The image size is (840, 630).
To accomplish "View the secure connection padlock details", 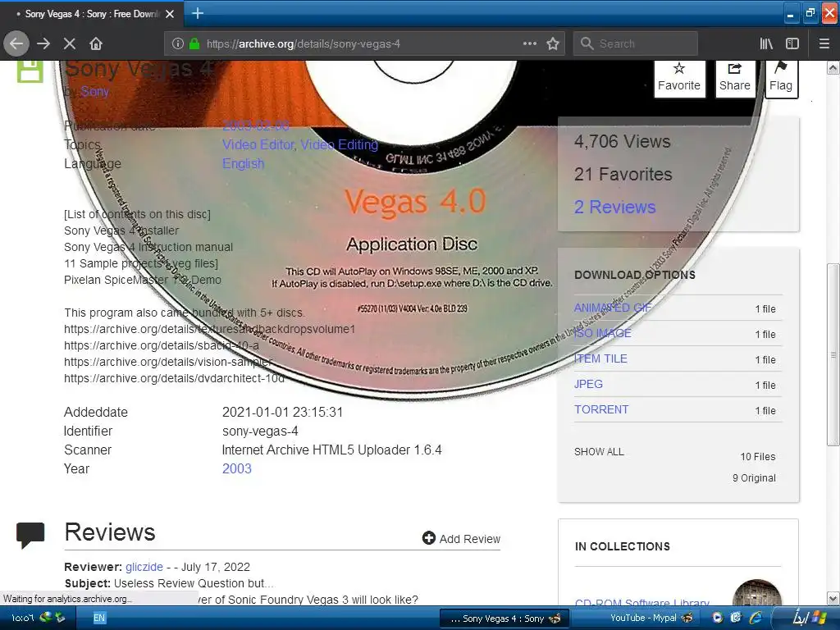I will point(194,43).
